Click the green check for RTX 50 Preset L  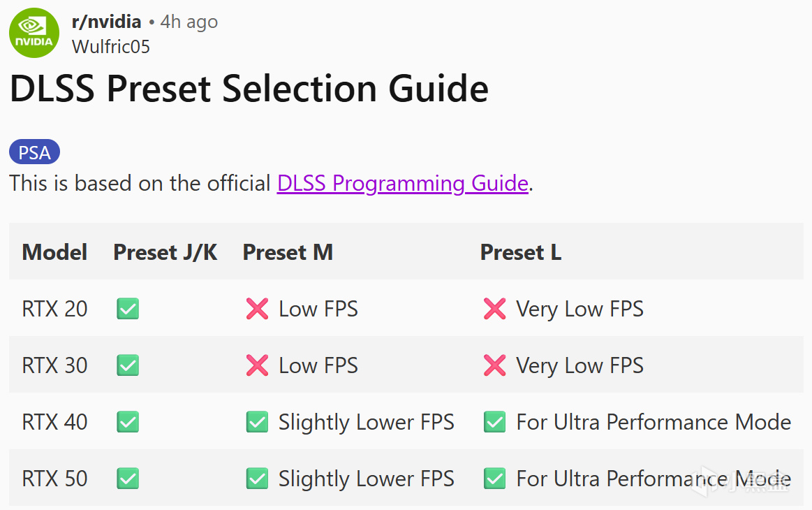coord(494,479)
